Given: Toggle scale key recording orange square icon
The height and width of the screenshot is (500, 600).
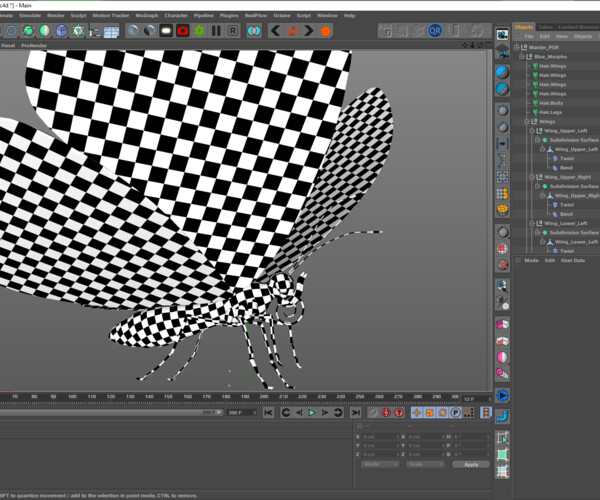Looking at the screenshot, I should pyautogui.click(x=430, y=412).
